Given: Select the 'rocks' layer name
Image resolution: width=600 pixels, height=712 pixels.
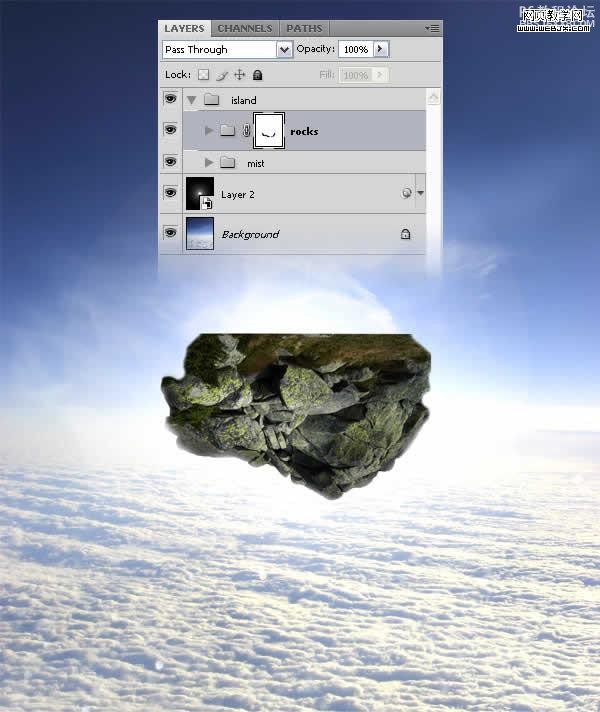Looking at the screenshot, I should tap(304, 132).
